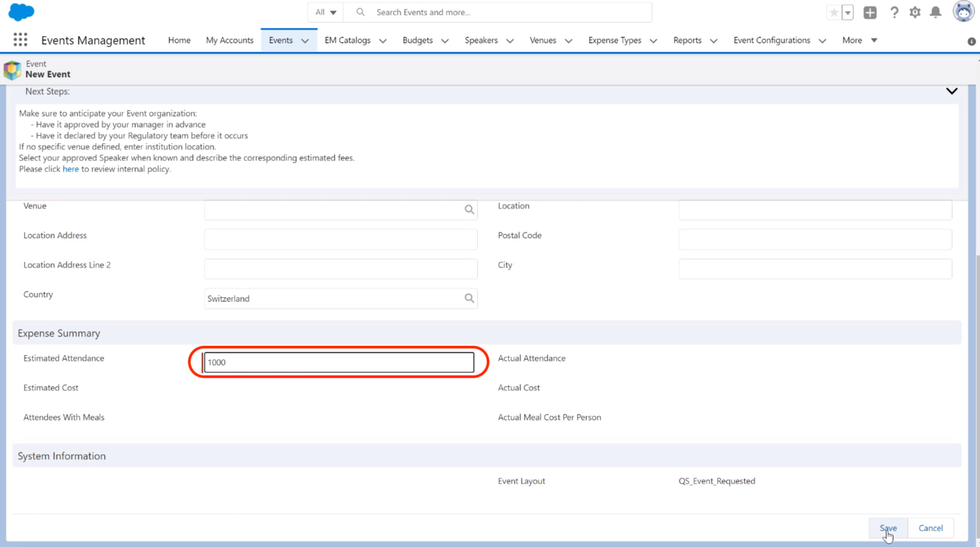
Task: Click the Location input field
Action: click(x=815, y=210)
